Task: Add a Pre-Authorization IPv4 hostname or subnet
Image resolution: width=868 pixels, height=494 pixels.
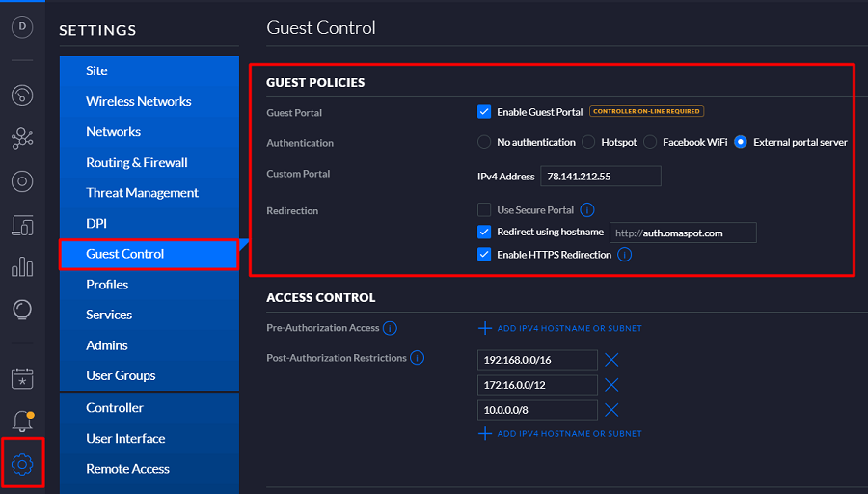Action: point(560,328)
